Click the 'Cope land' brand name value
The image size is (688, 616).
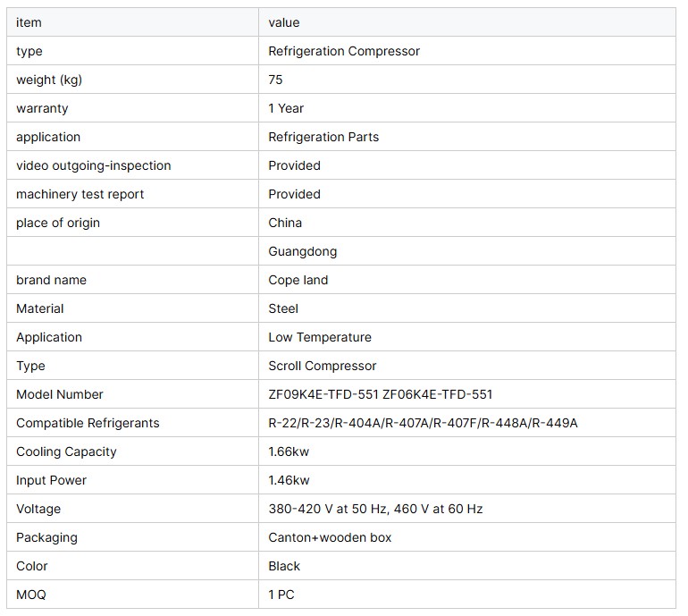(x=298, y=280)
